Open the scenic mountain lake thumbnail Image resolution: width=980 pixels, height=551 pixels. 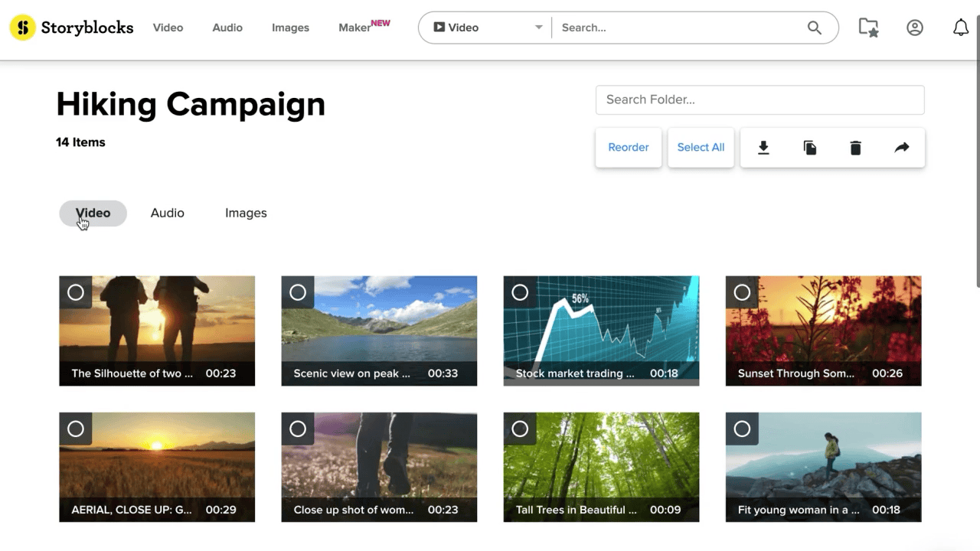(x=379, y=331)
